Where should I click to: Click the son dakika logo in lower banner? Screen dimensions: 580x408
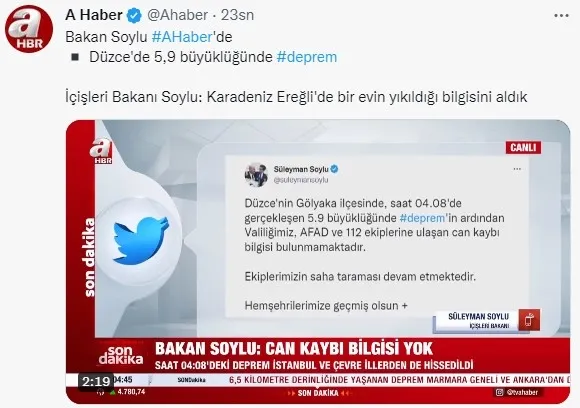click(121, 354)
